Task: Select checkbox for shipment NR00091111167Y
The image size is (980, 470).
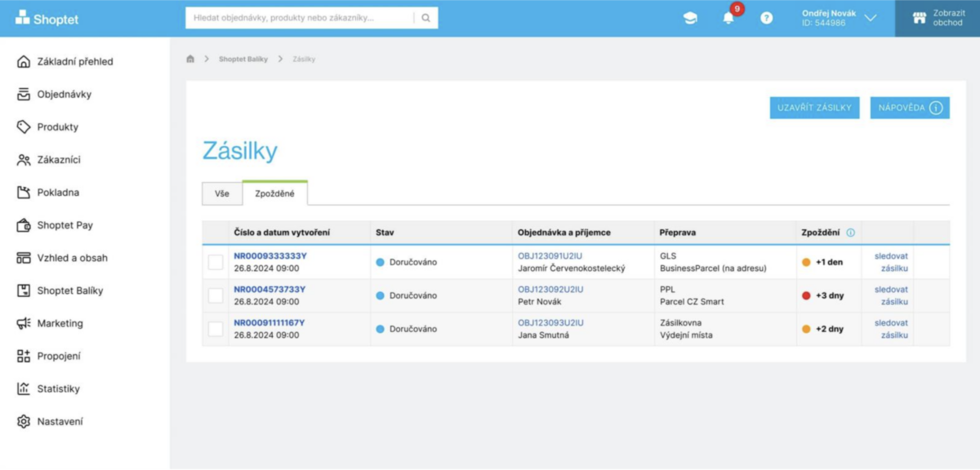Action: [x=216, y=329]
